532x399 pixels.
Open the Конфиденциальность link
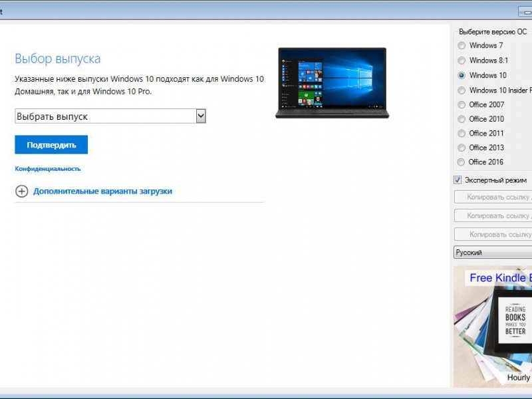coord(48,169)
